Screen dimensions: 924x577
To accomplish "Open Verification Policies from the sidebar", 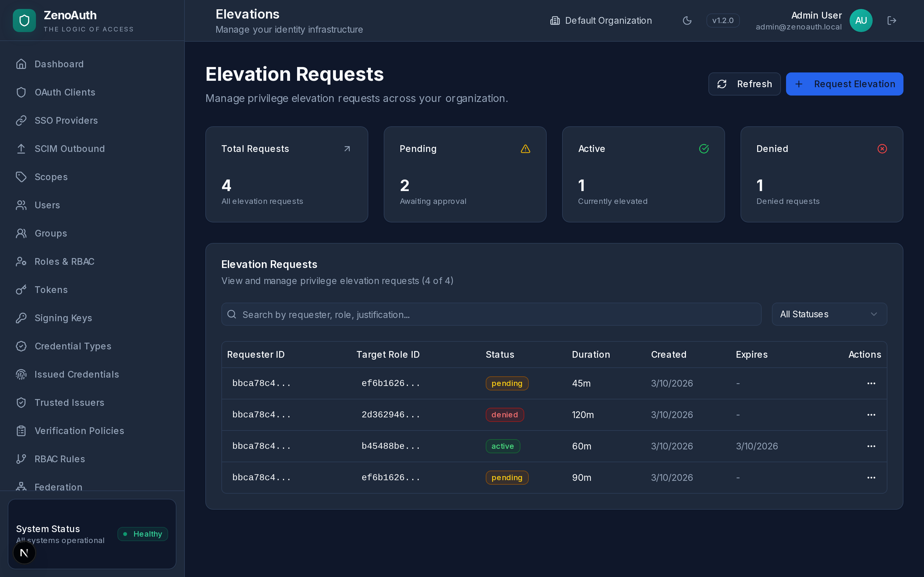I will click(x=80, y=431).
